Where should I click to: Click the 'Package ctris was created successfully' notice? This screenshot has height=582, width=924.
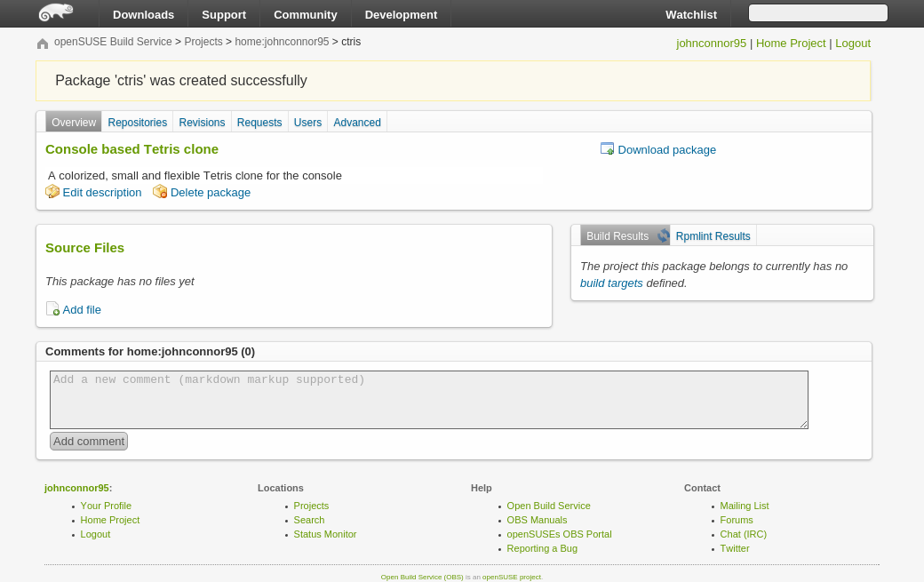pos(453,81)
